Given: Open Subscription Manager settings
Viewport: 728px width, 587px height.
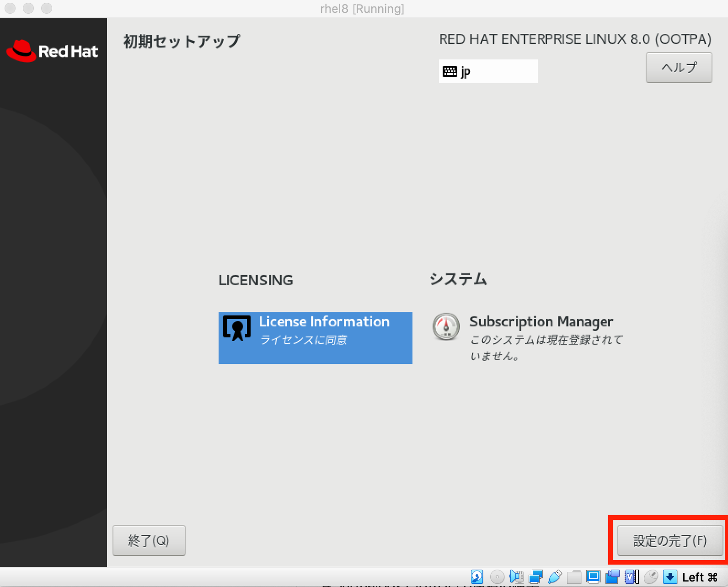Looking at the screenshot, I should tap(528, 337).
